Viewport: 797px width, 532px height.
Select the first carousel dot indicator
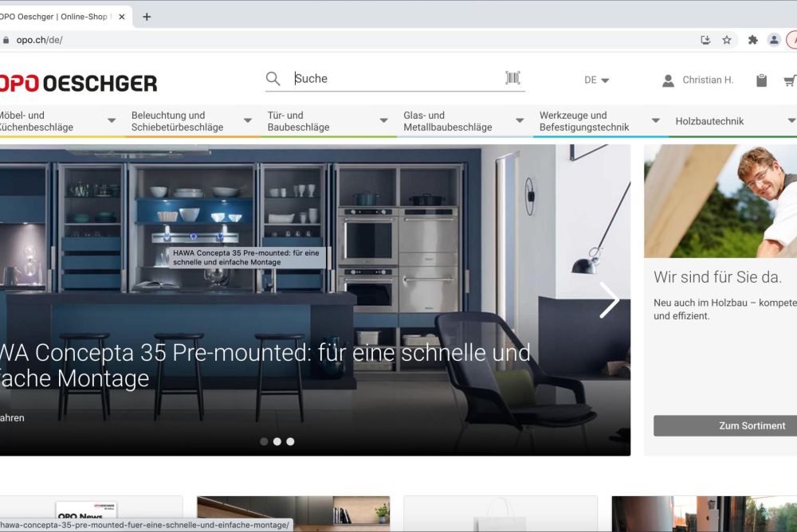pos(264,441)
